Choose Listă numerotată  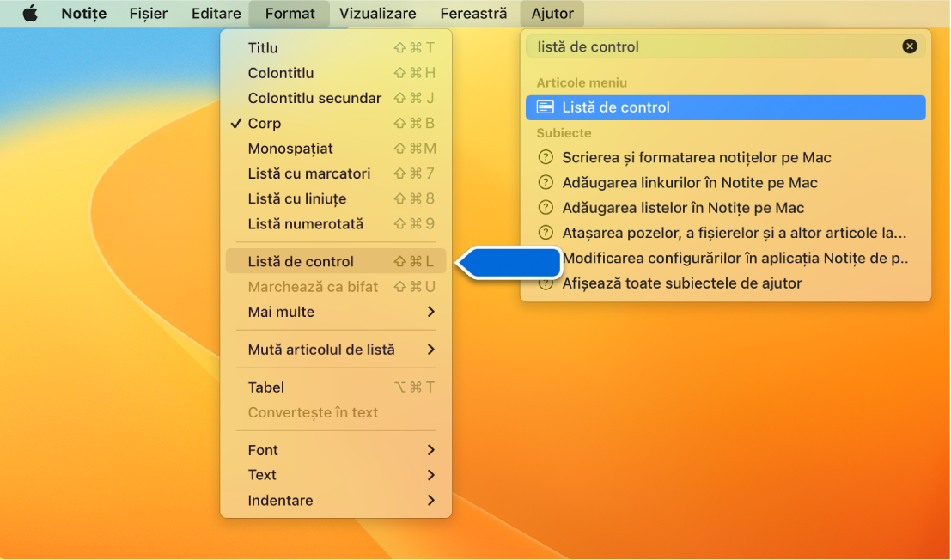(x=336, y=223)
